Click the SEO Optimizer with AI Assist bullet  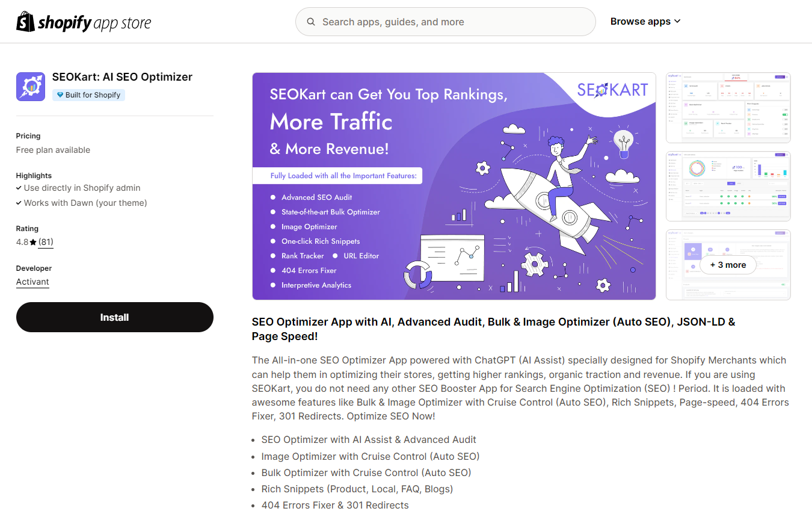tap(369, 439)
